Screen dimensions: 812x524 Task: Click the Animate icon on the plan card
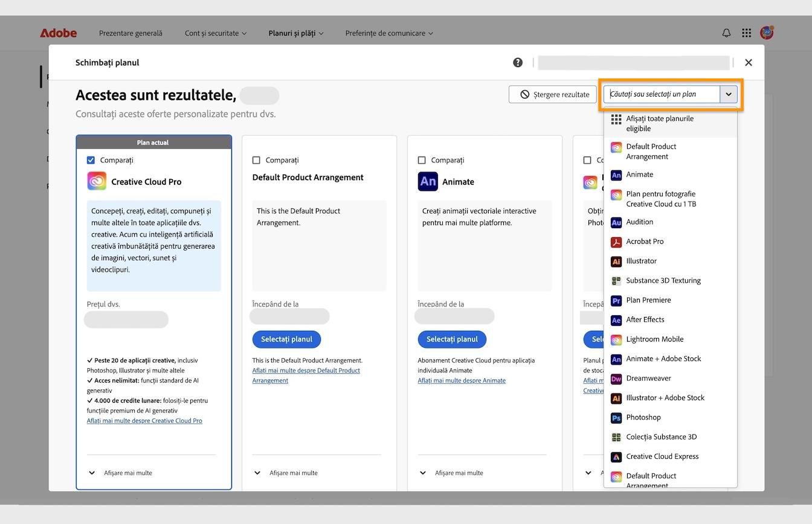[428, 181]
